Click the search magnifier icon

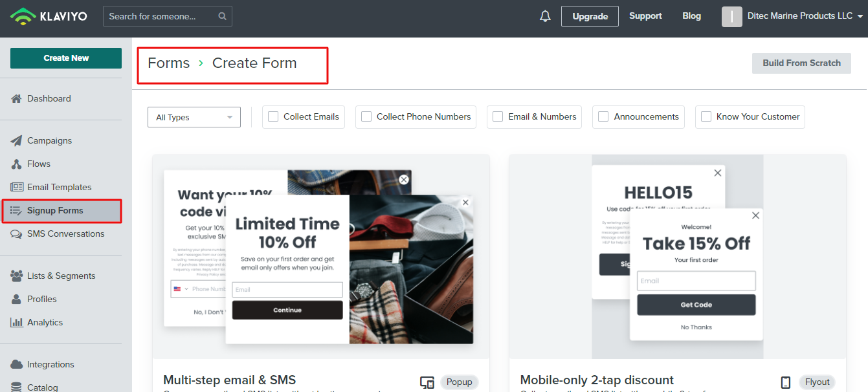coord(223,16)
